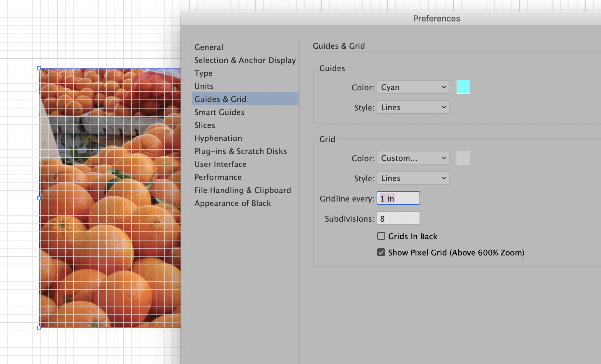Image resolution: width=601 pixels, height=364 pixels.
Task: Open User Interface preferences
Action: tap(220, 164)
